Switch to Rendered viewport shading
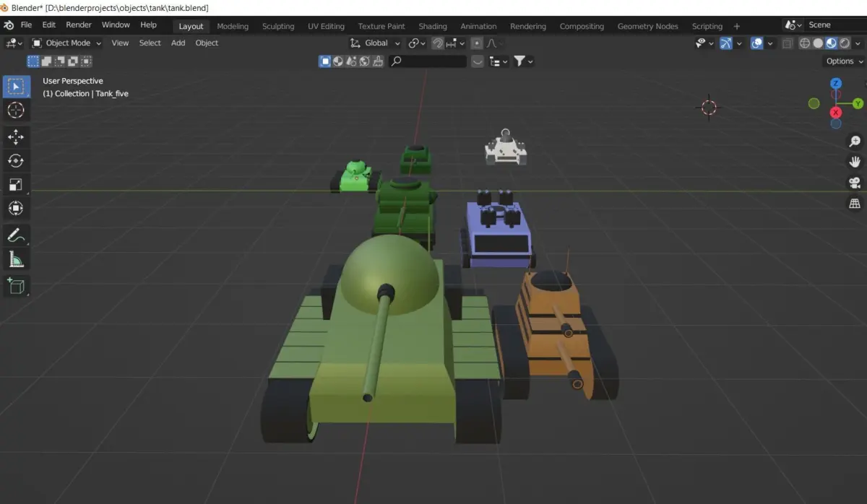The width and height of the screenshot is (867, 504). 845,43
